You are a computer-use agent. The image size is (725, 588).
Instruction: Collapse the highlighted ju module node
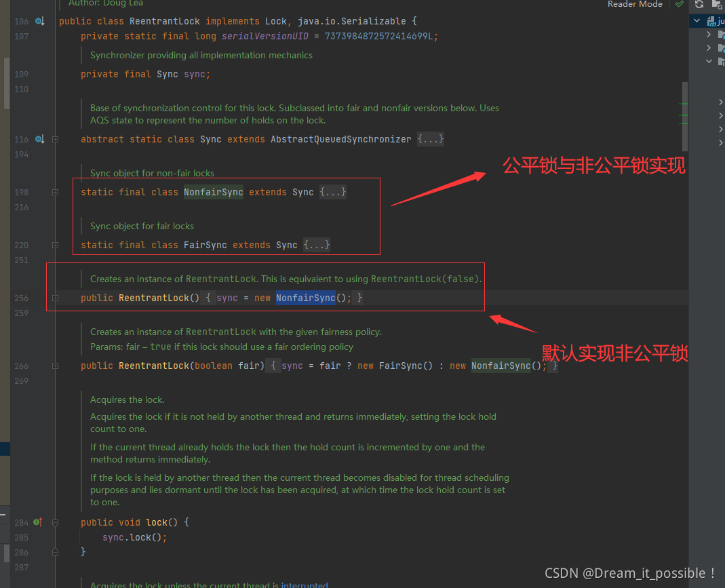click(x=695, y=21)
